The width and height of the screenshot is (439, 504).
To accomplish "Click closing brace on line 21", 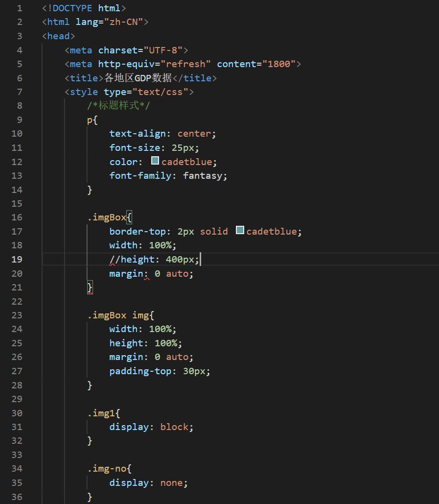I will pyautogui.click(x=90, y=288).
